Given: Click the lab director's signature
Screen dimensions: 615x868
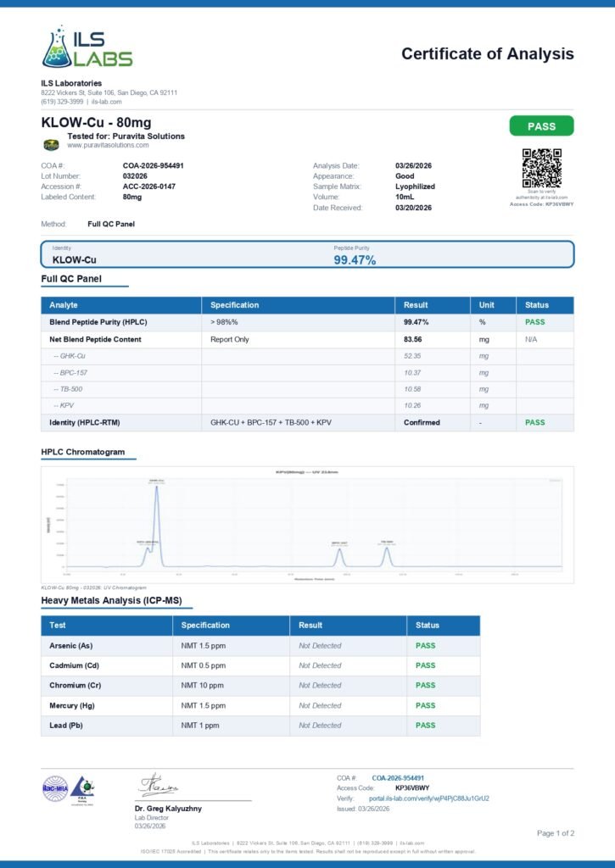Looking at the screenshot, I should [x=158, y=784].
